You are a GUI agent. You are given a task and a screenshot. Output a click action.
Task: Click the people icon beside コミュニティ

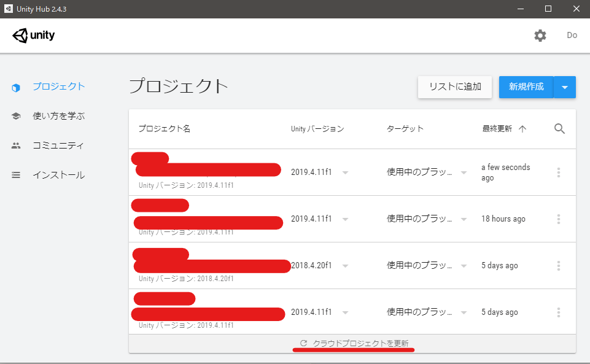point(16,145)
